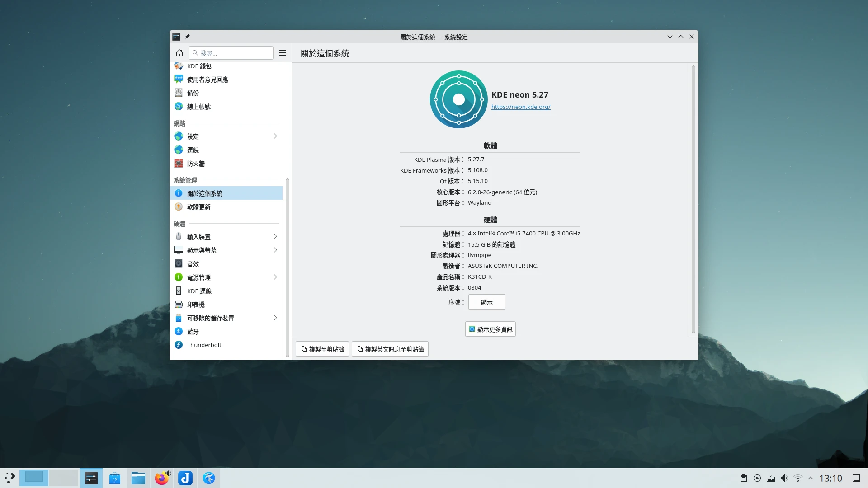Viewport: 868px width, 488px height.
Task: Select the KDE 連線 KDE Connect entry
Action: [199, 291]
